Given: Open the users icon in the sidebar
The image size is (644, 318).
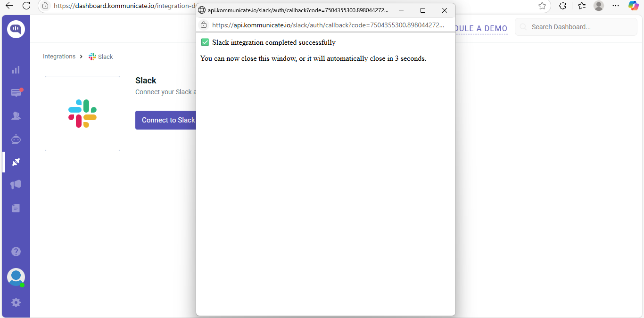Looking at the screenshot, I should 16,116.
